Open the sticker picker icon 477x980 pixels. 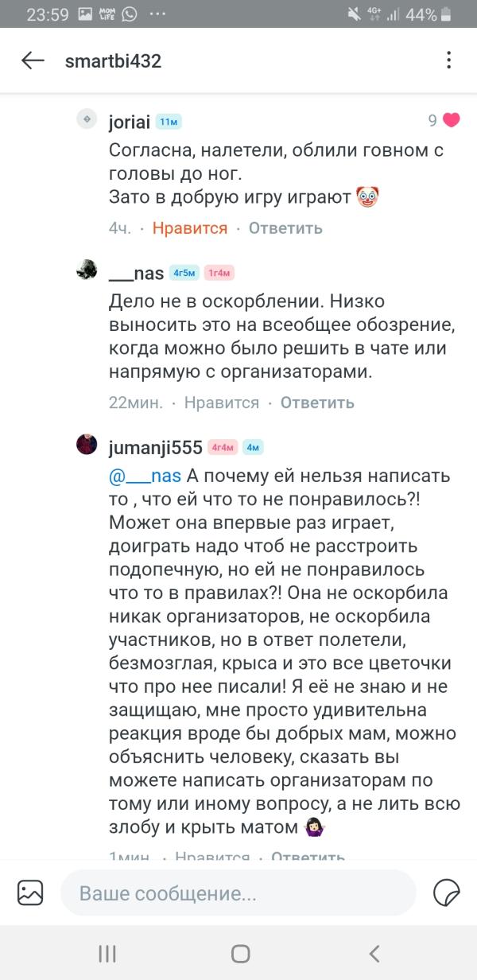click(447, 892)
